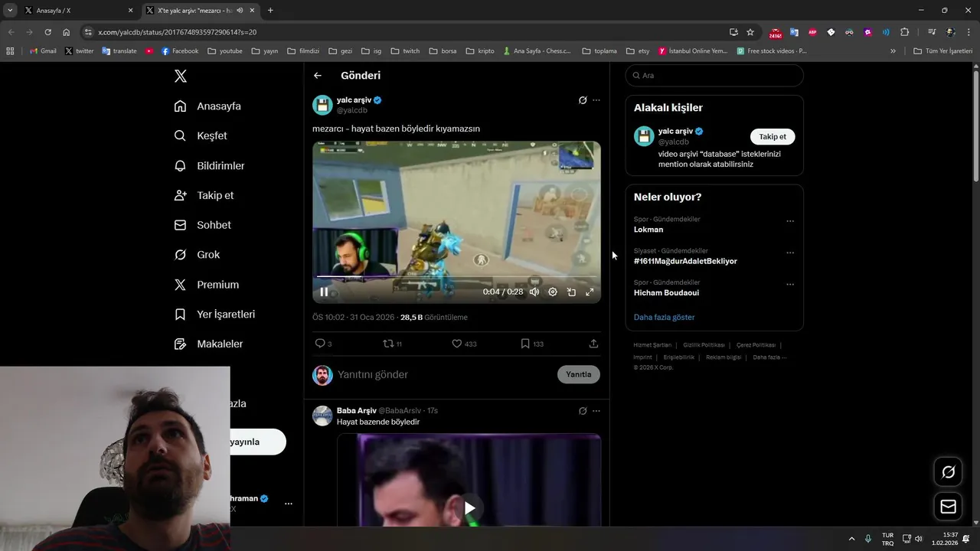Open the taskbar volume icon

tap(919, 539)
